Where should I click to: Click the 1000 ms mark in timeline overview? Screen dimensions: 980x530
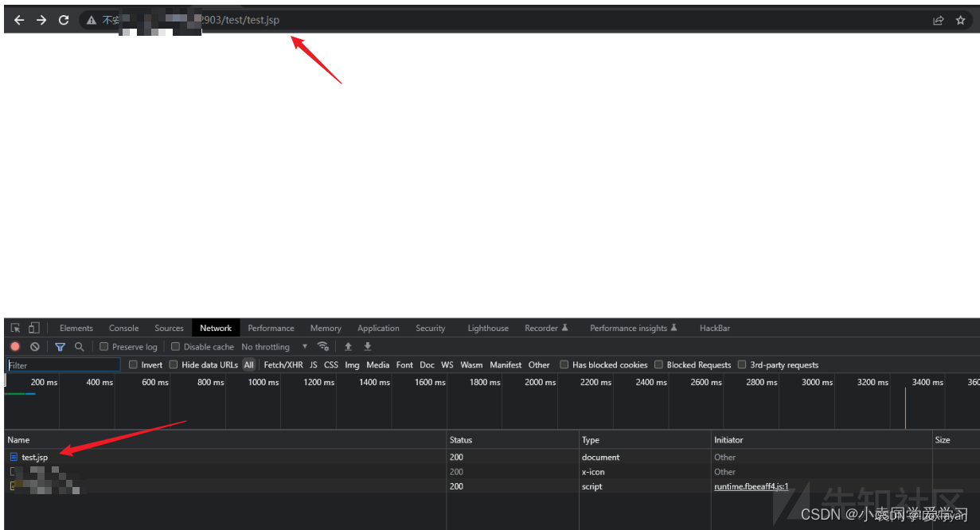(x=264, y=383)
